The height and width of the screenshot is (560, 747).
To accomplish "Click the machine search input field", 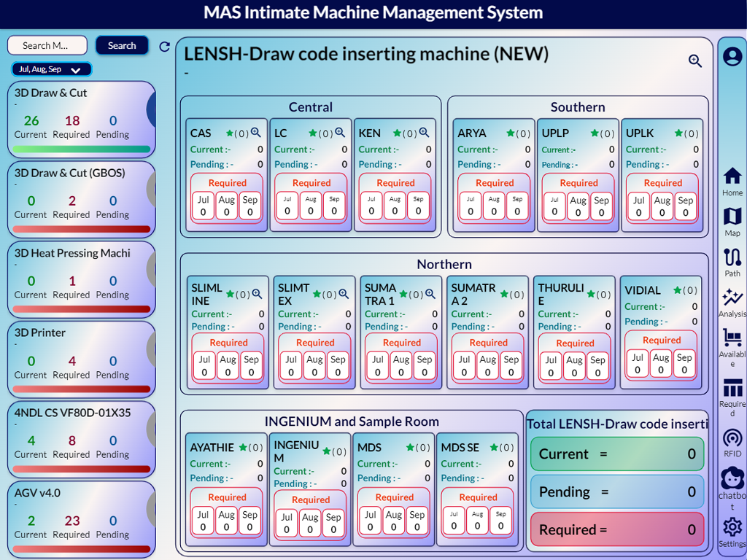I will pyautogui.click(x=47, y=45).
